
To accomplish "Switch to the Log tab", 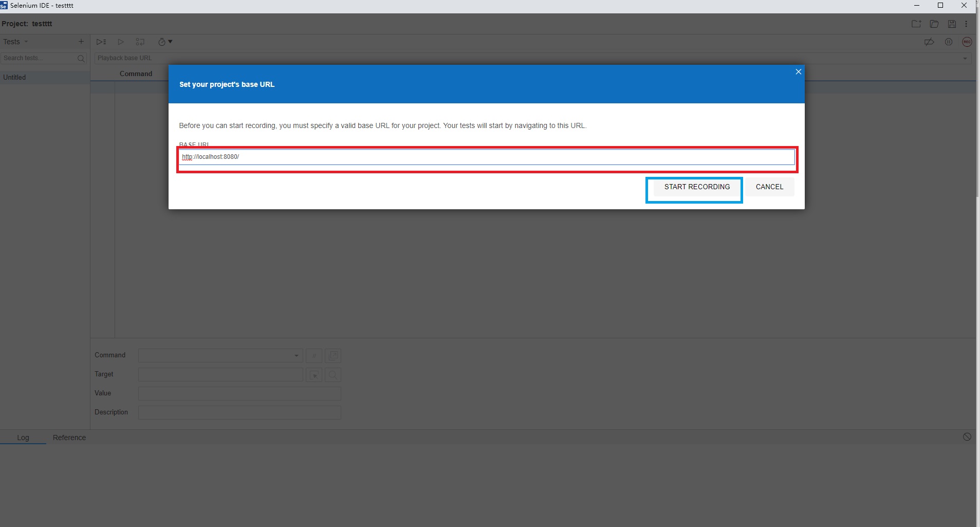I will click(x=23, y=438).
